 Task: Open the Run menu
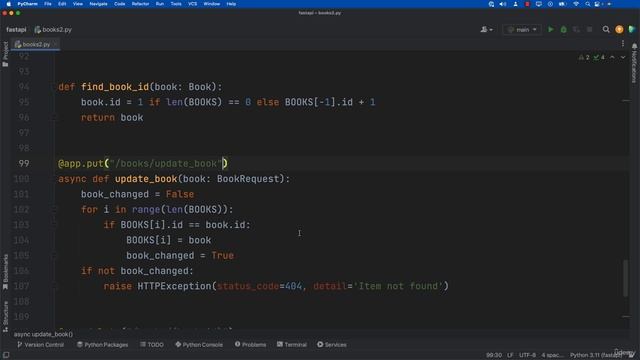160,4
